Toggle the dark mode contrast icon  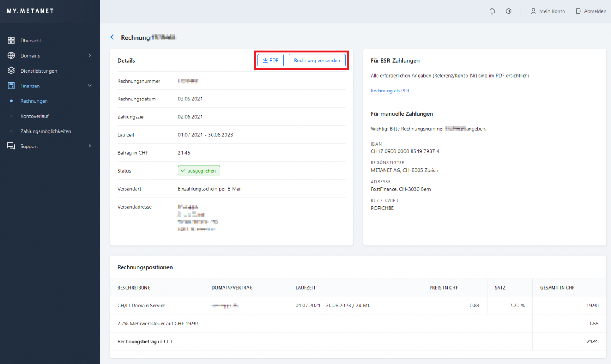click(509, 11)
